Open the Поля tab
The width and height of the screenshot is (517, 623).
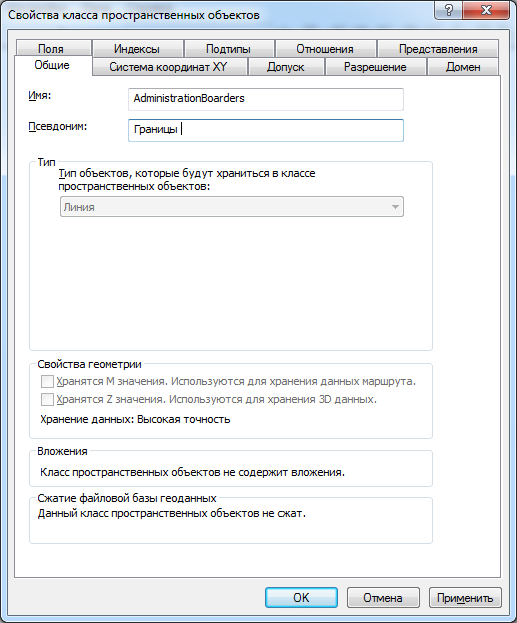pos(52,48)
